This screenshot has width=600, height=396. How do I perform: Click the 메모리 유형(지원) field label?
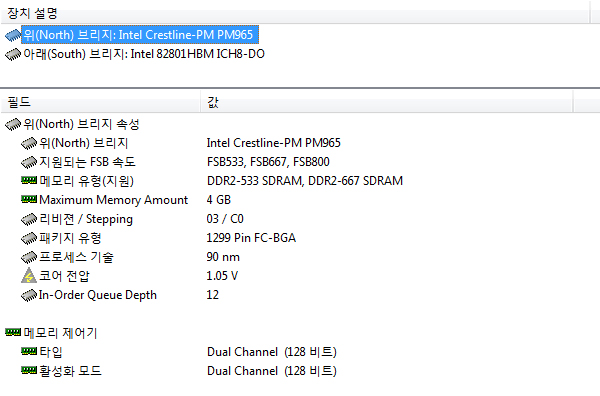[x=86, y=181]
